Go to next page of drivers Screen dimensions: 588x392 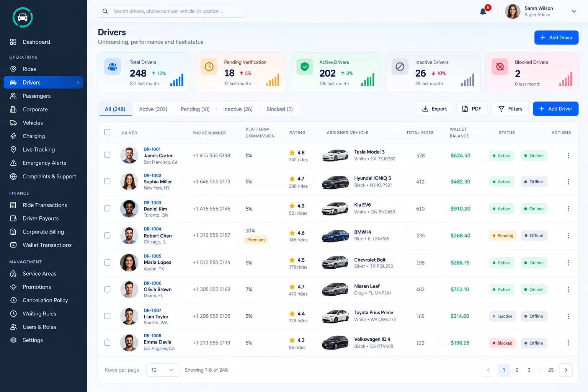click(566, 370)
